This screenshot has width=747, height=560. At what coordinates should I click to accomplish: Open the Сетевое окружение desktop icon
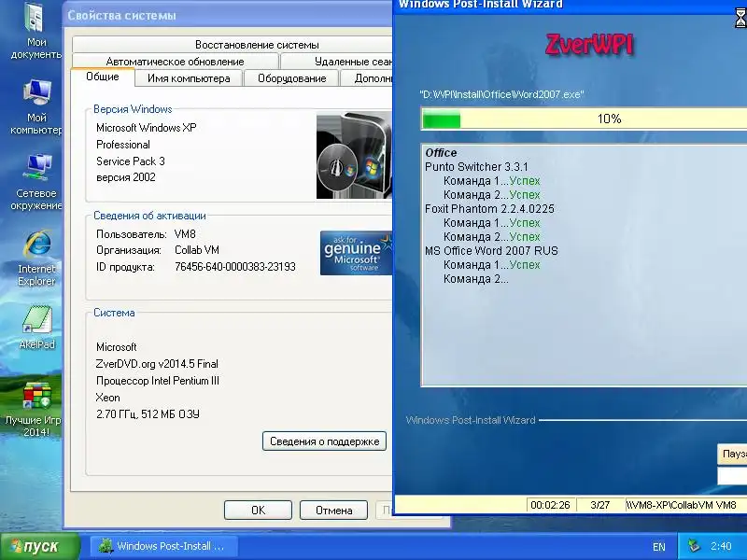[36, 182]
